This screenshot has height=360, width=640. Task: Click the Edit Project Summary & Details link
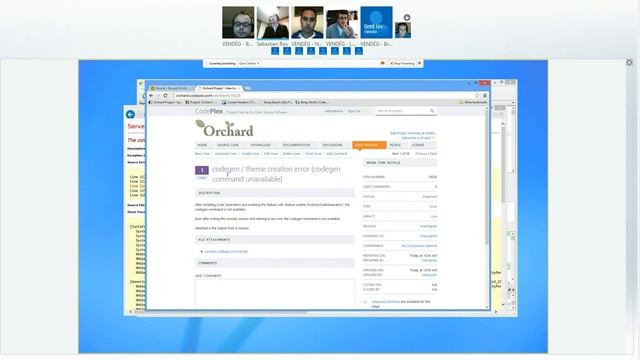click(x=413, y=133)
